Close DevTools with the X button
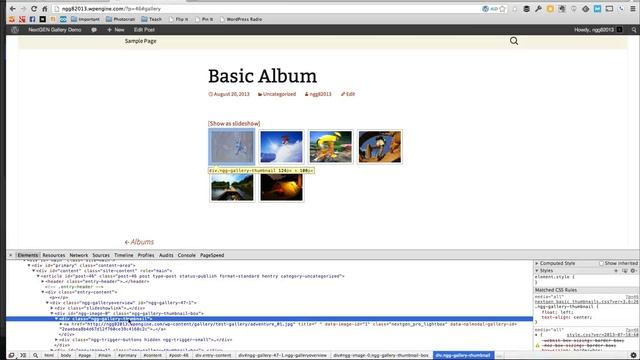The width and height of the screenshot is (640, 360). (x=11, y=255)
